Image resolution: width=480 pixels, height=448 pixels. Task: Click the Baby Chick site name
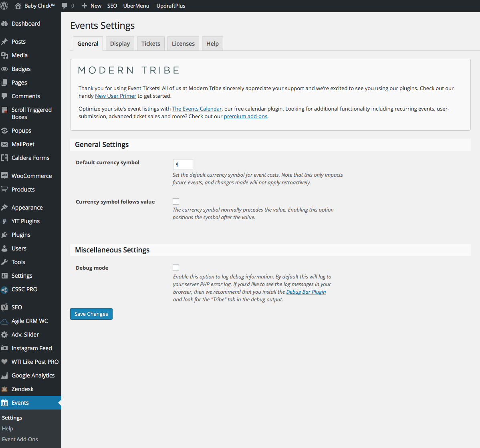pyautogui.click(x=40, y=6)
